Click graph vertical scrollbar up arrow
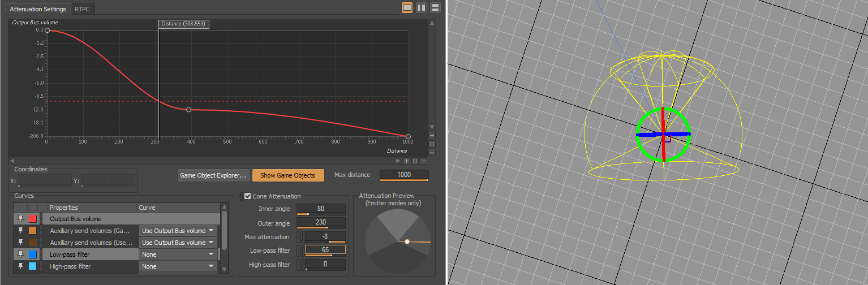Screen dimensions: 868x285 coord(432,23)
